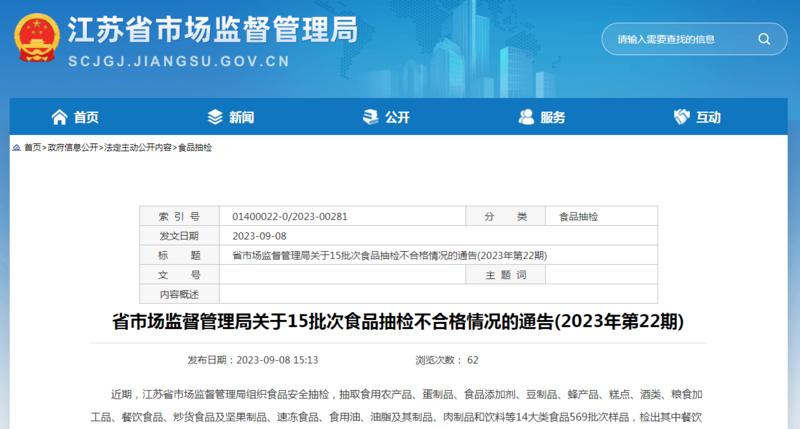
Task: Go to 首页 in the breadcrumb
Action: tap(33, 147)
